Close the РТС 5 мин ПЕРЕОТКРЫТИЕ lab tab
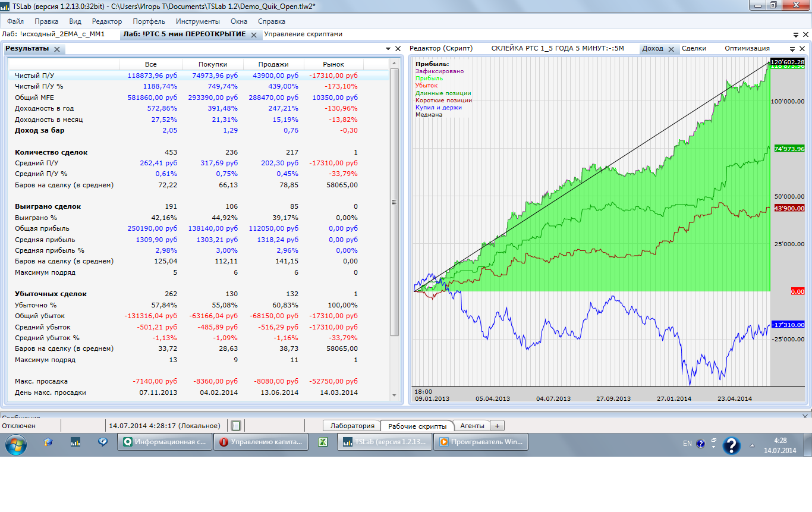 tap(254, 34)
